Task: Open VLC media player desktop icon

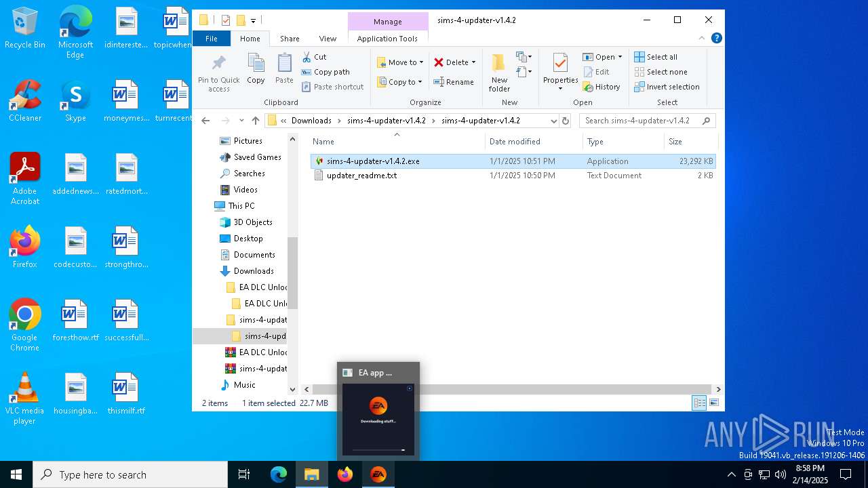Action: click(25, 399)
